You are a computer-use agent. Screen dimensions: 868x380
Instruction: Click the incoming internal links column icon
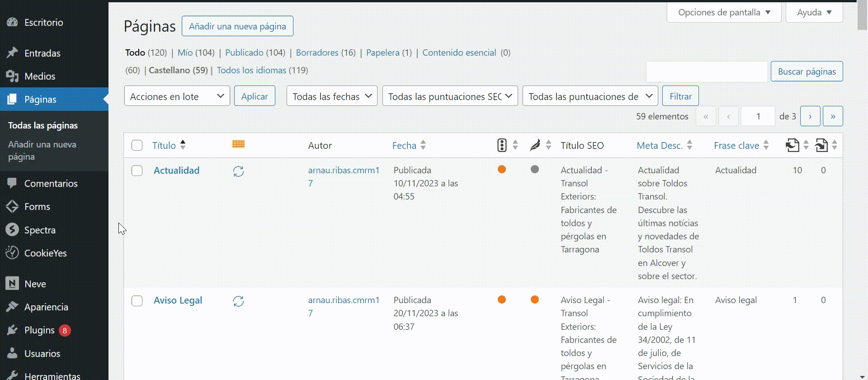tap(821, 145)
